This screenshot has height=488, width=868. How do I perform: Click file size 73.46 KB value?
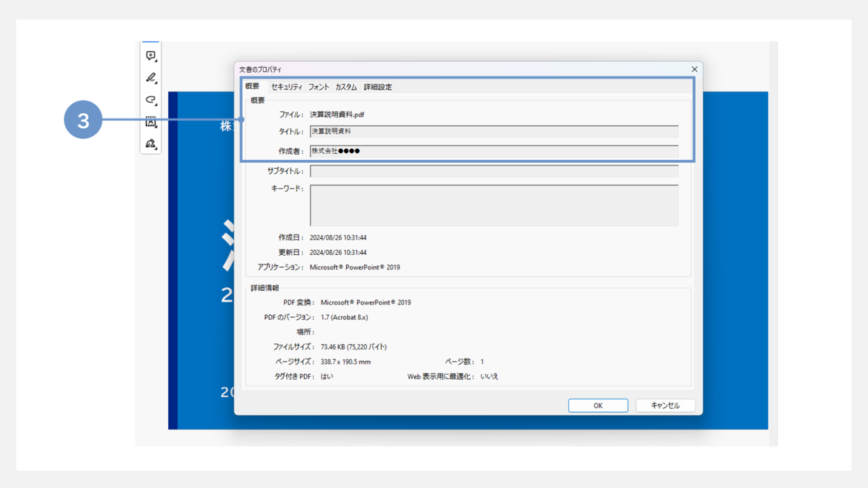(353, 347)
